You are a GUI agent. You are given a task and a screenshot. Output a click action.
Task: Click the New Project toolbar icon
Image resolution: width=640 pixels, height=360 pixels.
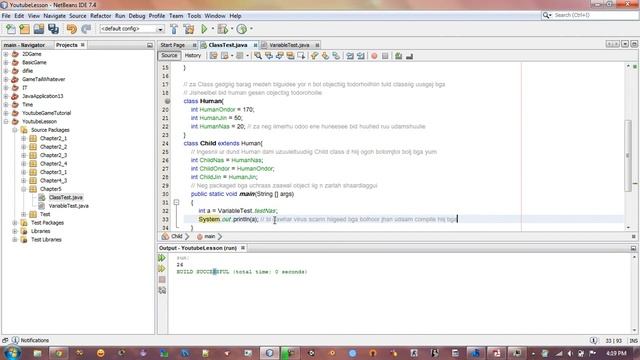click(24, 29)
